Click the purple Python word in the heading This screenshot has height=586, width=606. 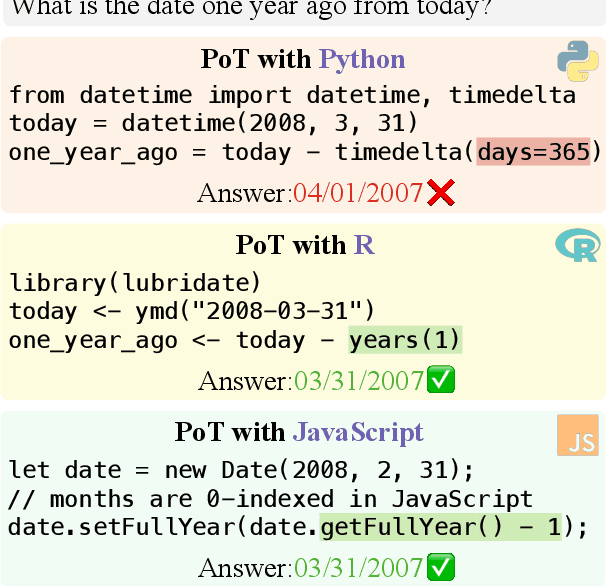362,58
